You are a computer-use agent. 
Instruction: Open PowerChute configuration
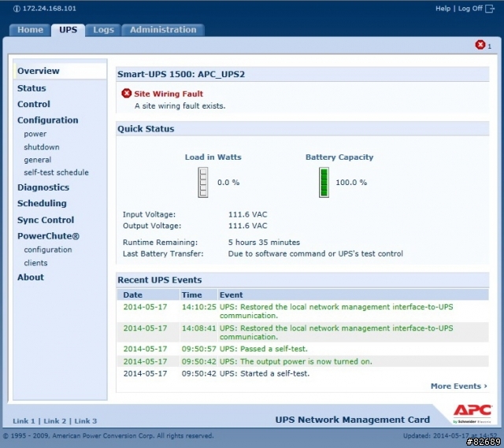[48, 250]
